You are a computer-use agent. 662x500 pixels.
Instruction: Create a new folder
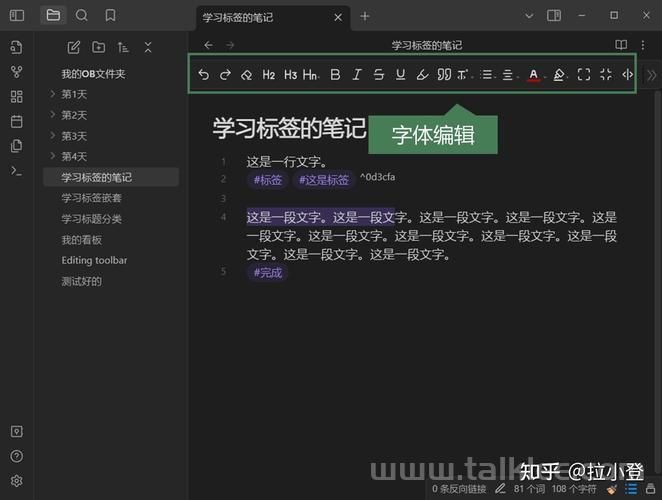98,47
